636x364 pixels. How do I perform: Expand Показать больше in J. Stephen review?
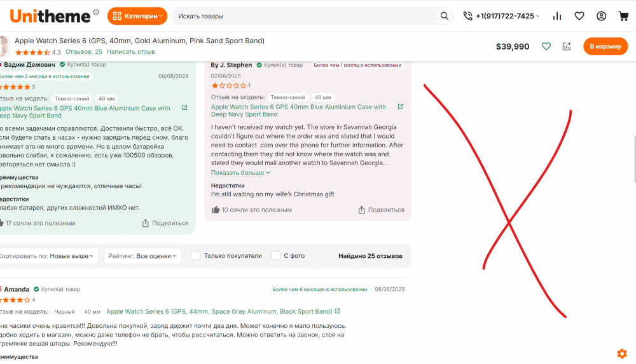tap(240, 173)
